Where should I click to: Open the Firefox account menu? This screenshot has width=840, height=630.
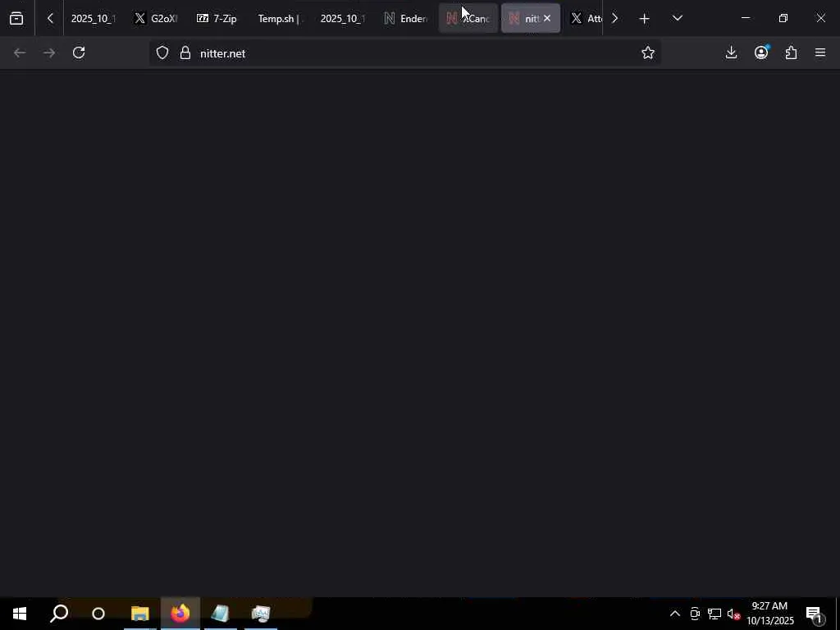pos(761,53)
